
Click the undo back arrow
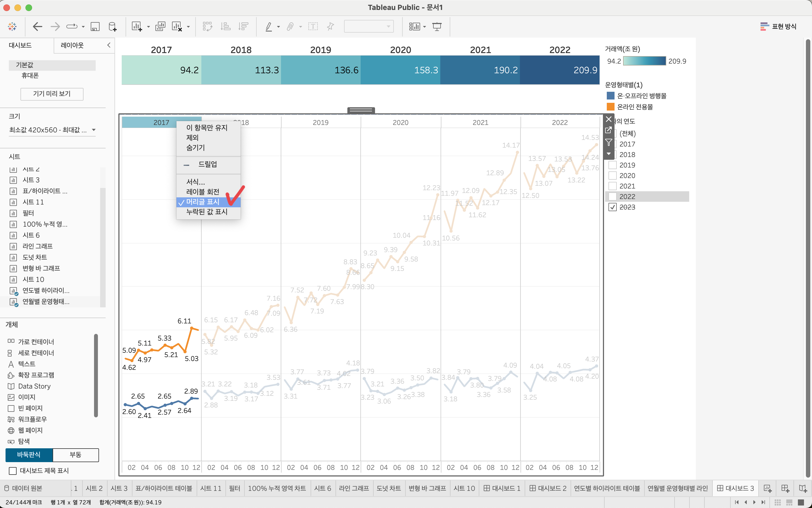[37, 27]
